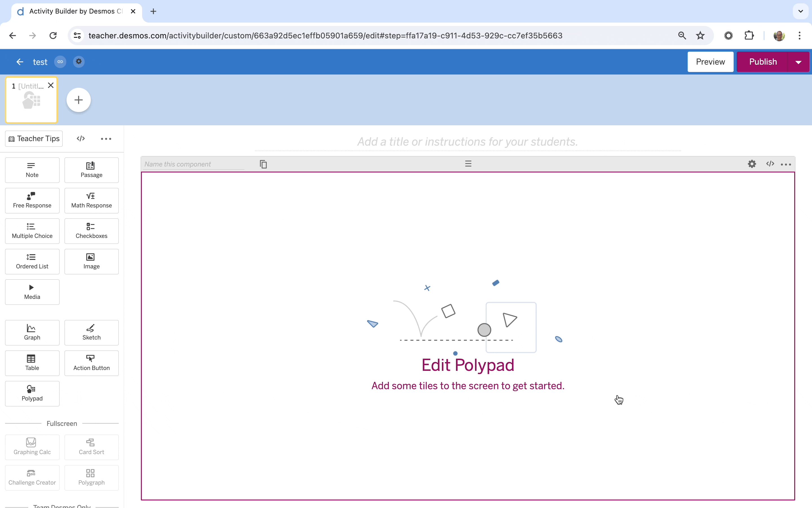
Task: Click the component drag handle lines
Action: (x=468, y=164)
